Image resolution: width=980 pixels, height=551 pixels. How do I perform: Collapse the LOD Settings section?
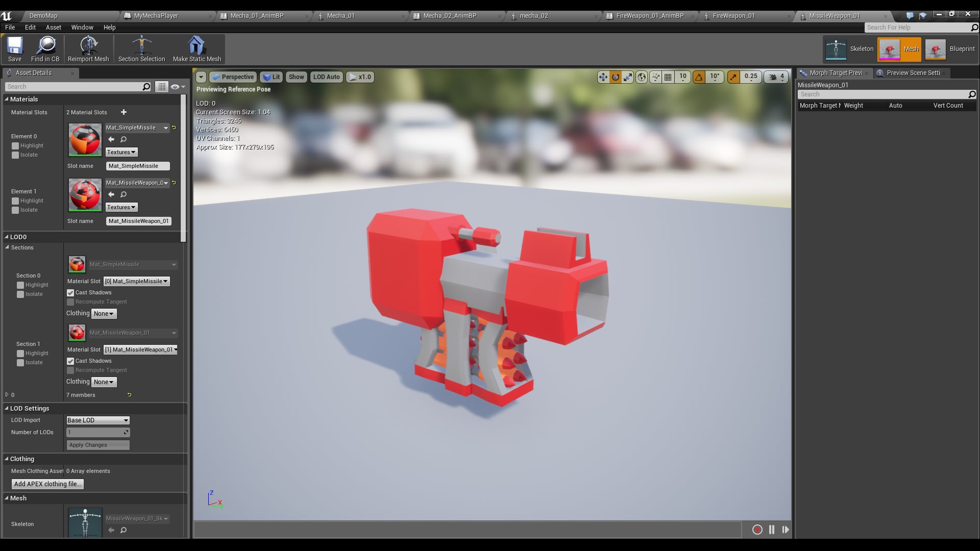[x=7, y=408]
